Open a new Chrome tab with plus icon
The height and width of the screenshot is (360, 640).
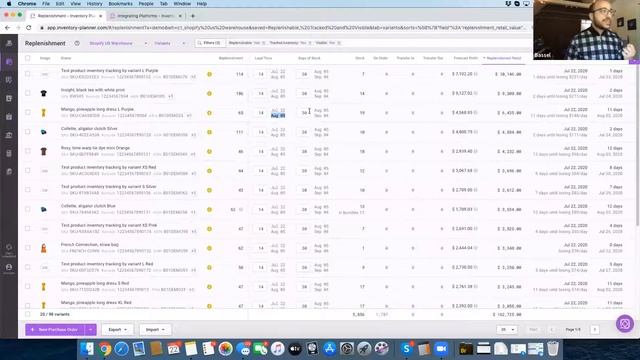point(193,16)
